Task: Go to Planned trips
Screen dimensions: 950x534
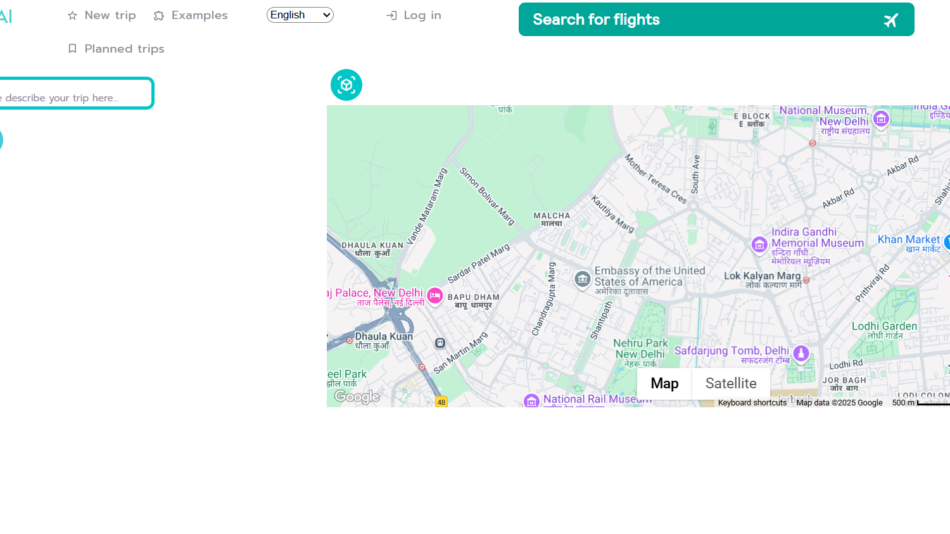Action: point(115,49)
